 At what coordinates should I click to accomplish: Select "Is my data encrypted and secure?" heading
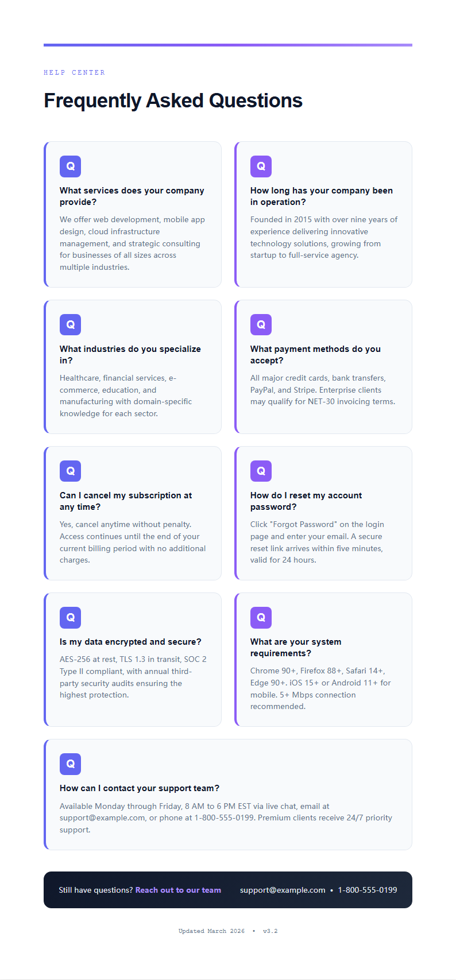click(x=130, y=642)
